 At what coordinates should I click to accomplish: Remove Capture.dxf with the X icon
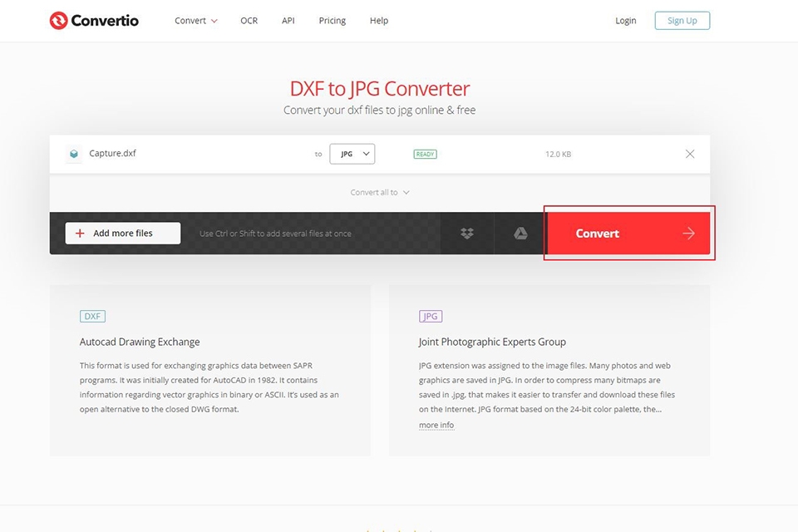tap(690, 154)
